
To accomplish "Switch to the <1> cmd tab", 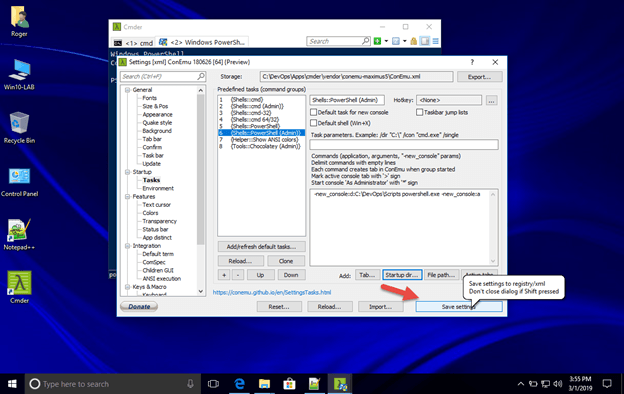I will click(133, 43).
